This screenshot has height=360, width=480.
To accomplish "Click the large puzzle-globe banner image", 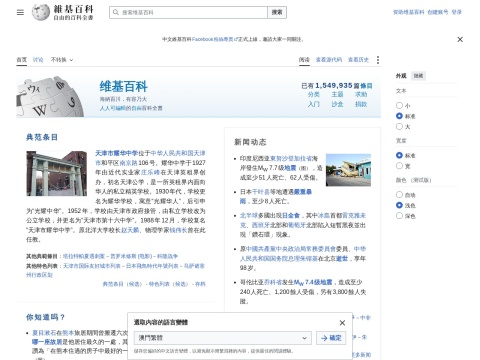I will click(x=50, y=97).
